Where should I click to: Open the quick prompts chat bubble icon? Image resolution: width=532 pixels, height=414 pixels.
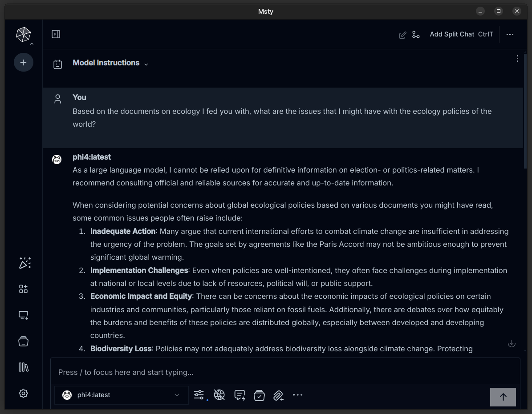[x=240, y=395]
